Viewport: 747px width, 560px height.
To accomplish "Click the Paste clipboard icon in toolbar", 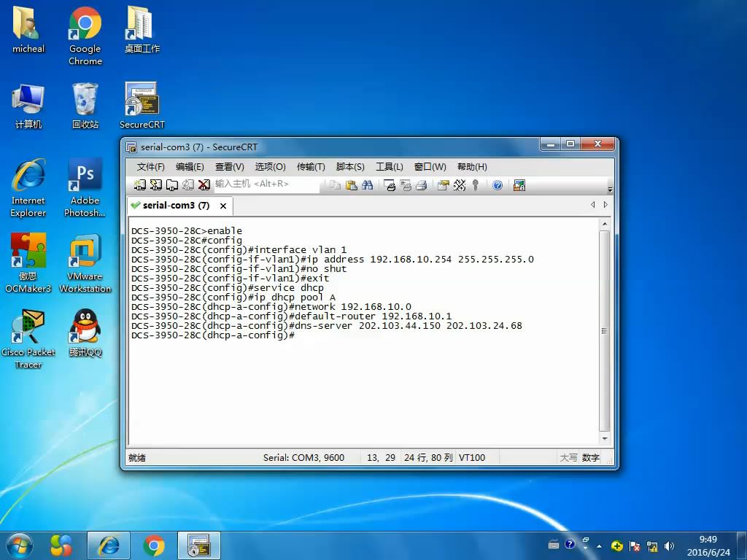I will pyautogui.click(x=351, y=185).
